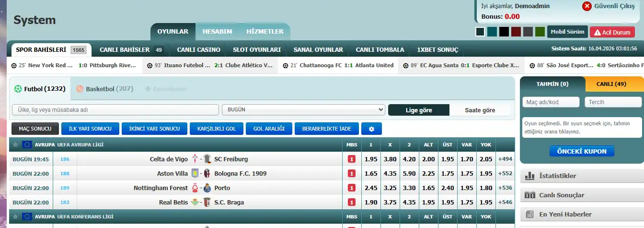Viewport: 644px width, 228px height.
Task: Go to SLOT OYUNLARI menu
Action: pyautogui.click(x=257, y=49)
